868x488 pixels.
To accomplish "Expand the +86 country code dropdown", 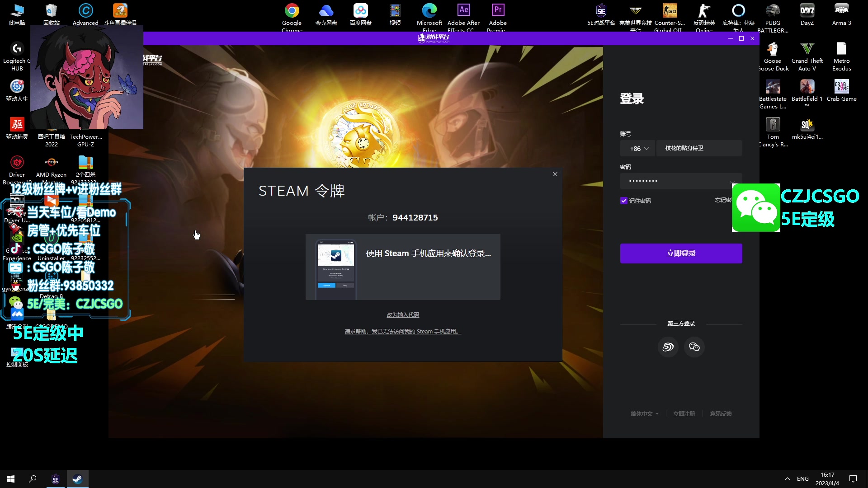I will 639,149.
